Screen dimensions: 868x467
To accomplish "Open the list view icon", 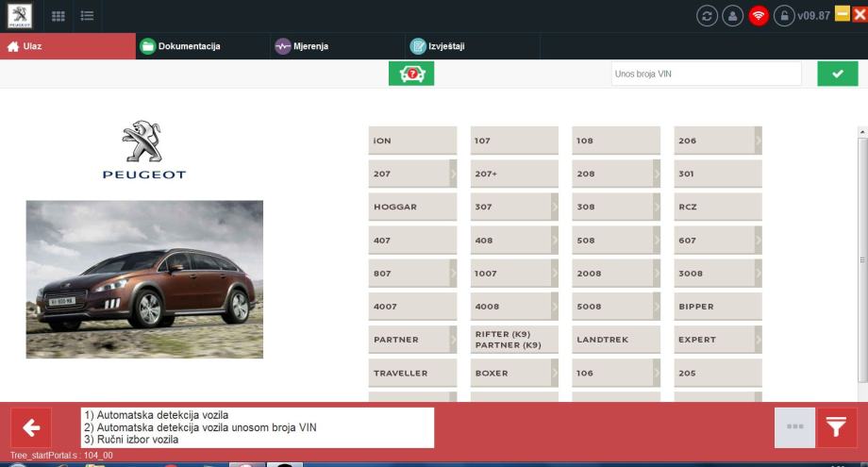I will (x=87, y=15).
